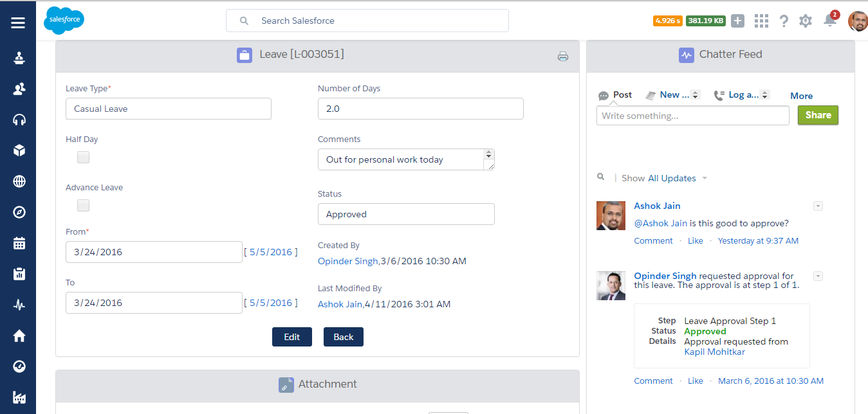
Task: Click the From date field
Action: tap(154, 252)
